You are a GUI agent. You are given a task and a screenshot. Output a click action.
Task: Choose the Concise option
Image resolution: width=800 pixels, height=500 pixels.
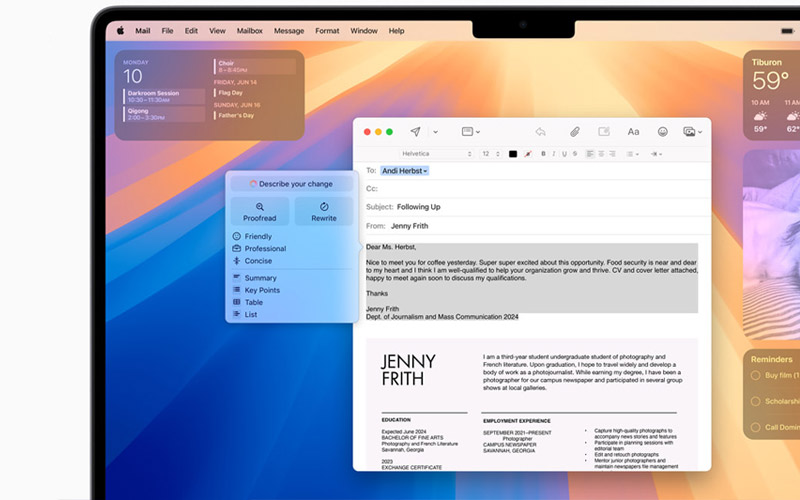253,261
